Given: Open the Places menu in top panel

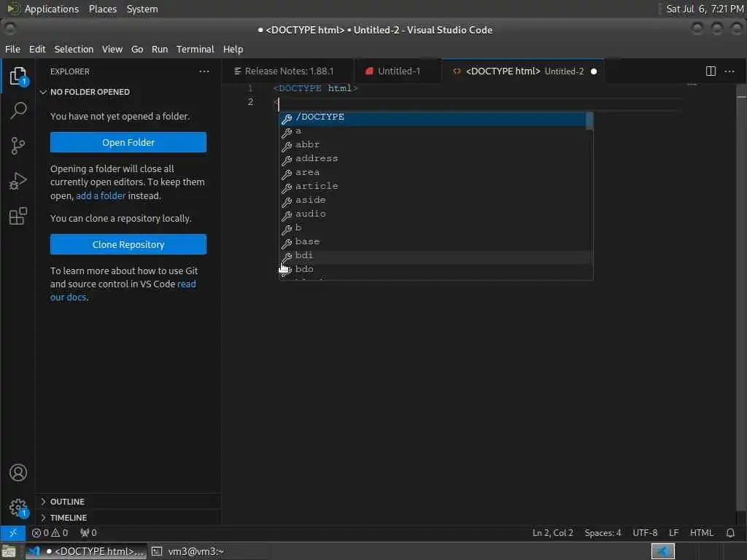Looking at the screenshot, I should 102,9.
